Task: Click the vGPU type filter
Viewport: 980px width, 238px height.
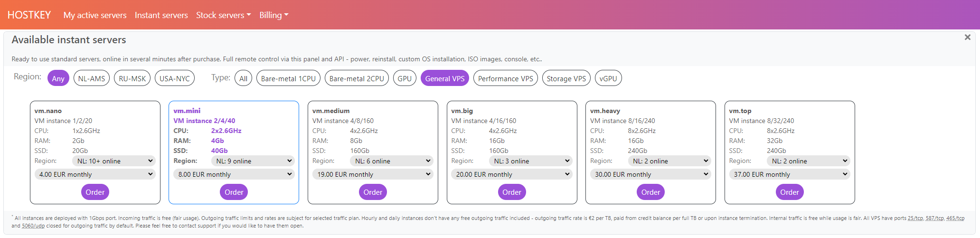Action: click(x=608, y=78)
